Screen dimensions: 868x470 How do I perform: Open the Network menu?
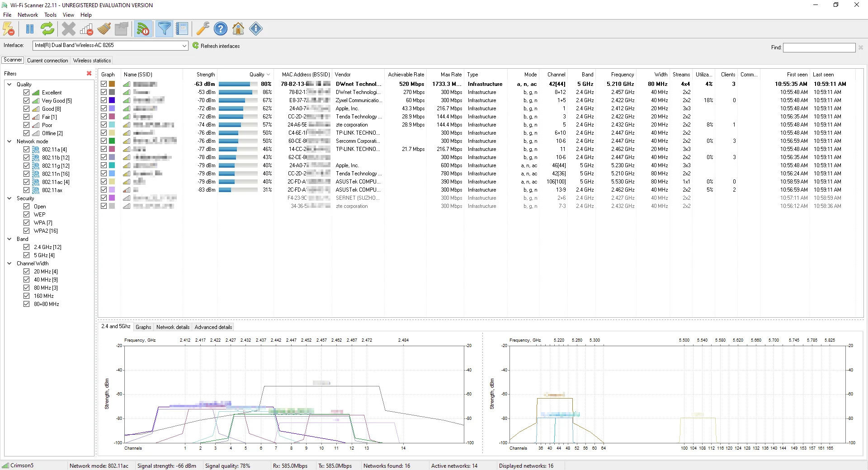click(x=28, y=14)
